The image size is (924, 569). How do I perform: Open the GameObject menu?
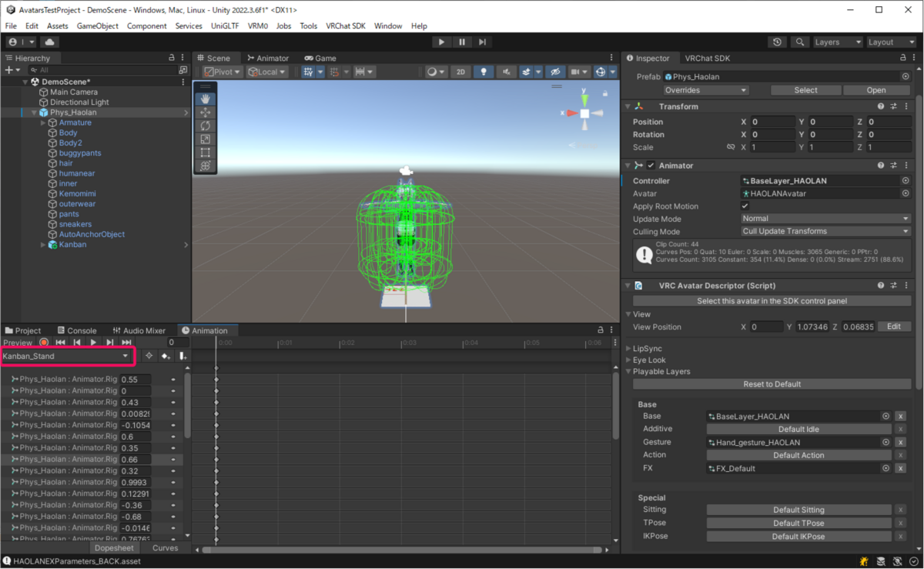coord(97,26)
